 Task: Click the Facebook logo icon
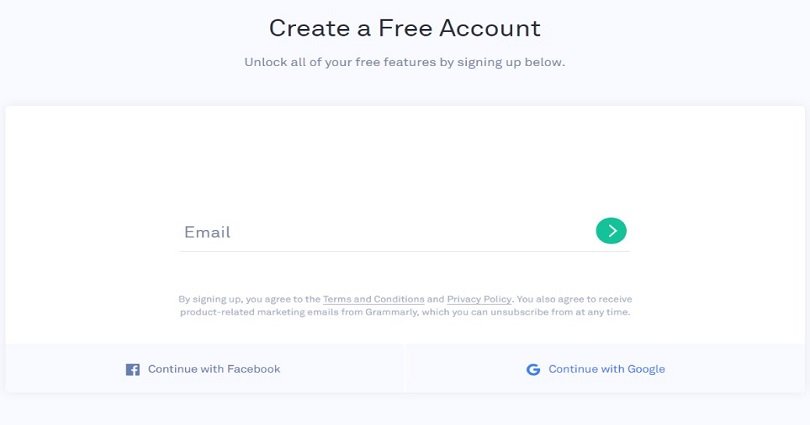coord(133,369)
